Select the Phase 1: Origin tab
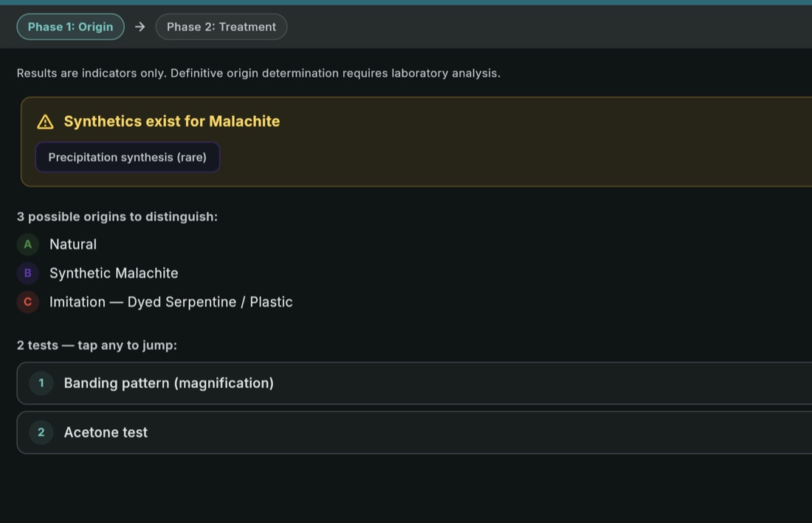 [70, 27]
